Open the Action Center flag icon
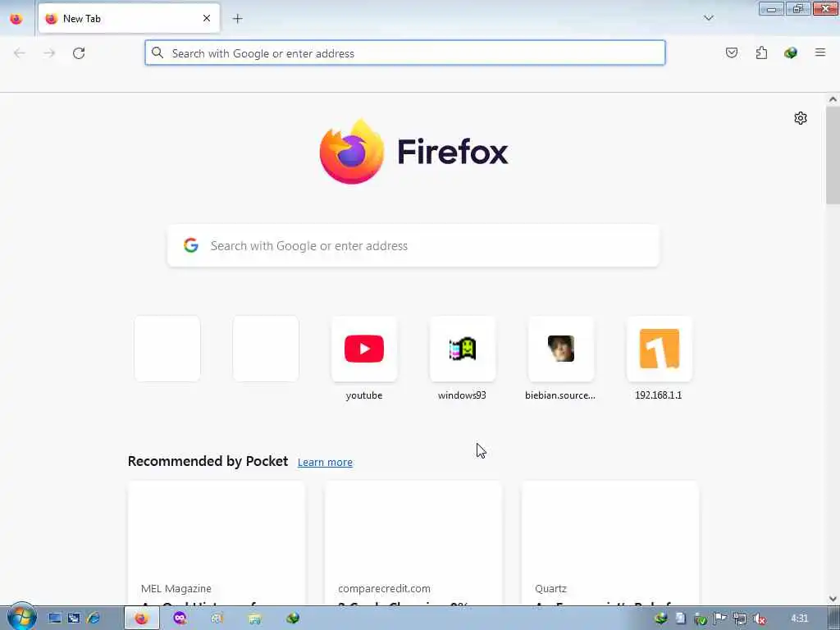 pyautogui.click(x=720, y=619)
